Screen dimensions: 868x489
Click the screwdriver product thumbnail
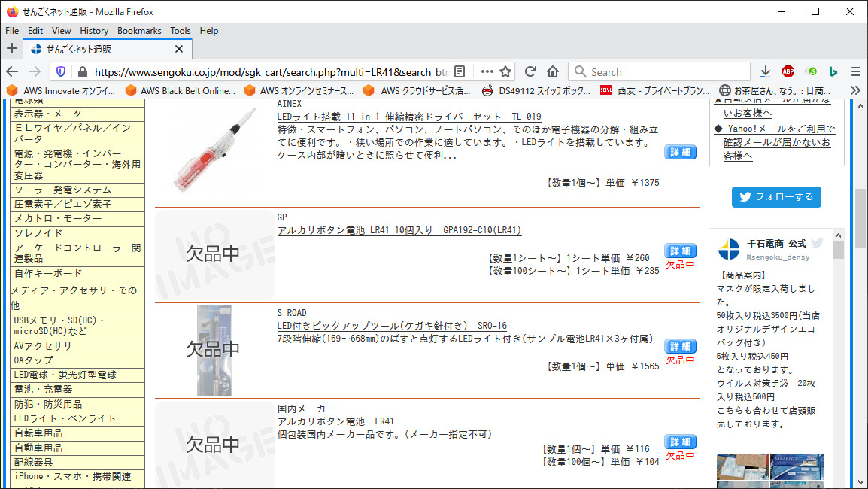click(x=215, y=150)
